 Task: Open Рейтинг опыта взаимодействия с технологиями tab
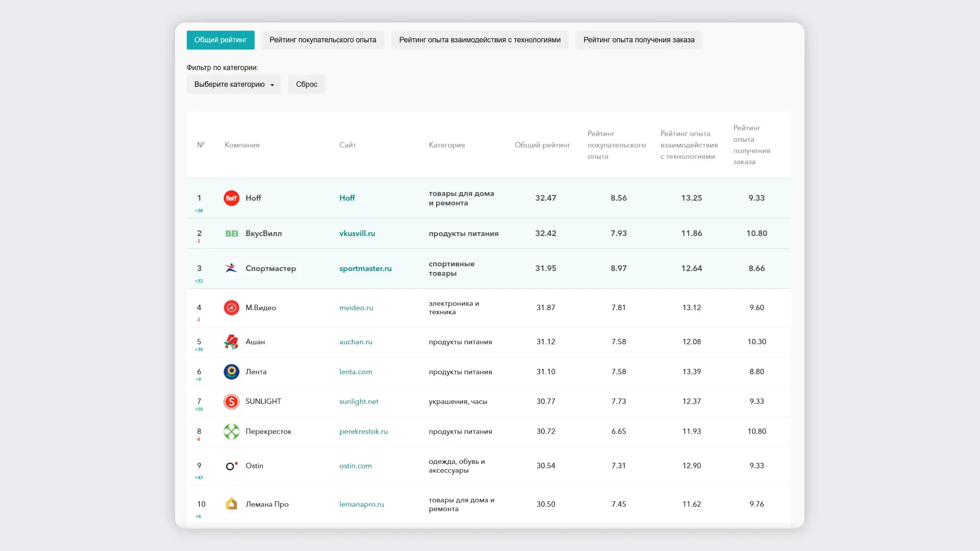480,40
